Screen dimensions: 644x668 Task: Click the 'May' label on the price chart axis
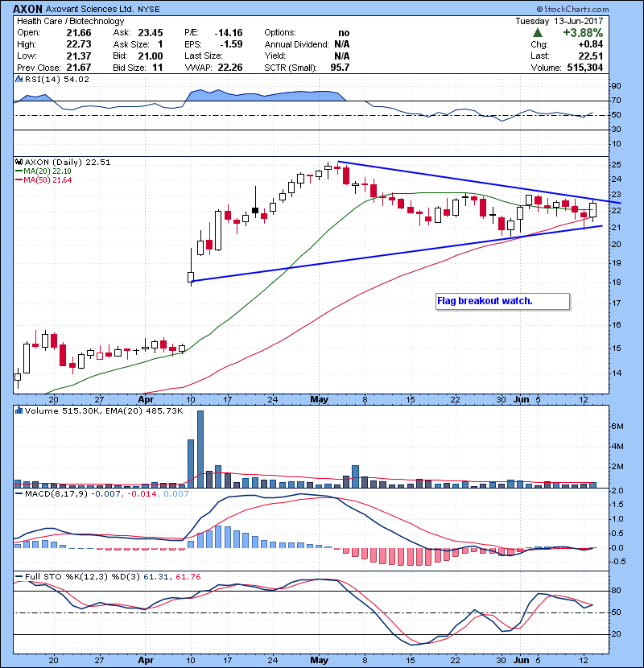click(x=320, y=400)
